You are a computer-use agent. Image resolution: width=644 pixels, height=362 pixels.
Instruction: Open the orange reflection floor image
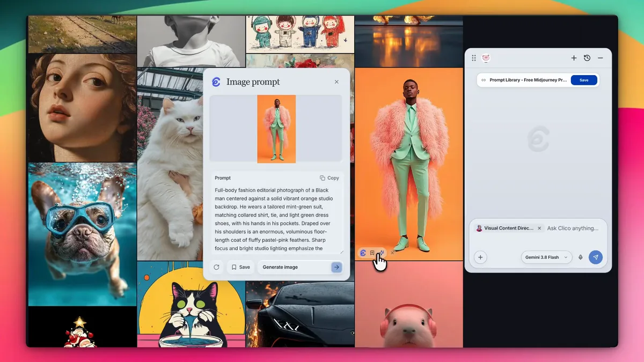pyautogui.click(x=409, y=41)
